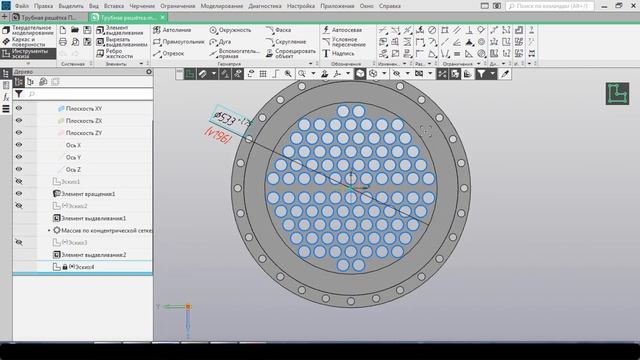640x360 pixels.
Task: Switch to first Трубная решетка document tab
Action: click(49, 18)
